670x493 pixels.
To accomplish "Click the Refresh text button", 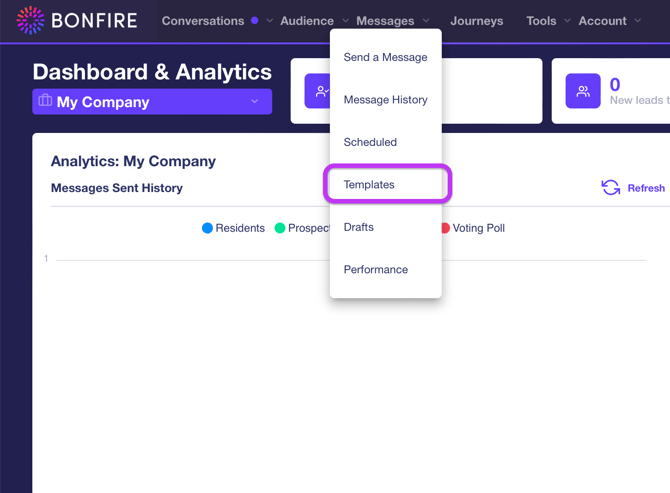I will tap(645, 188).
